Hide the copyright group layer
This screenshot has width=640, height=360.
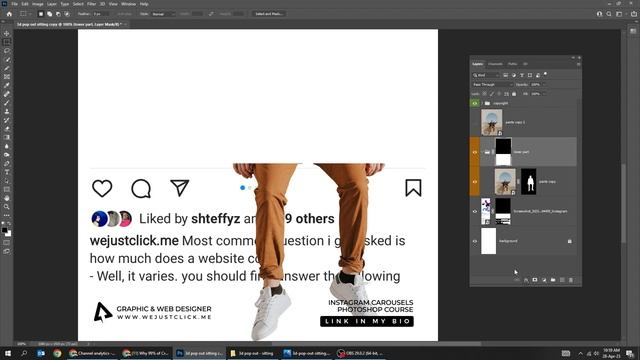(x=475, y=103)
